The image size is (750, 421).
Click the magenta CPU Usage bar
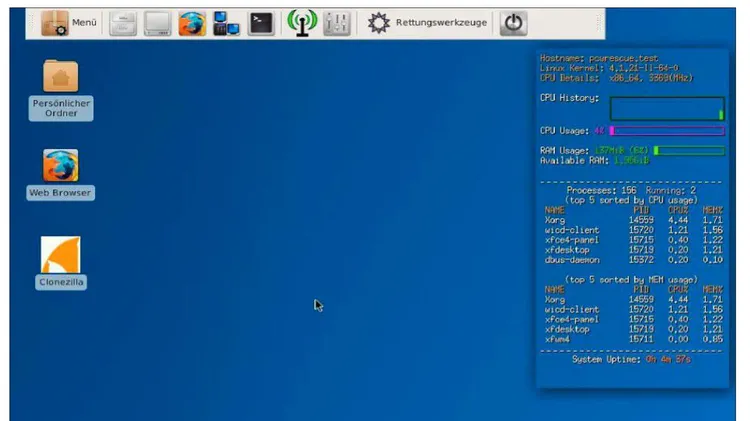(x=667, y=131)
